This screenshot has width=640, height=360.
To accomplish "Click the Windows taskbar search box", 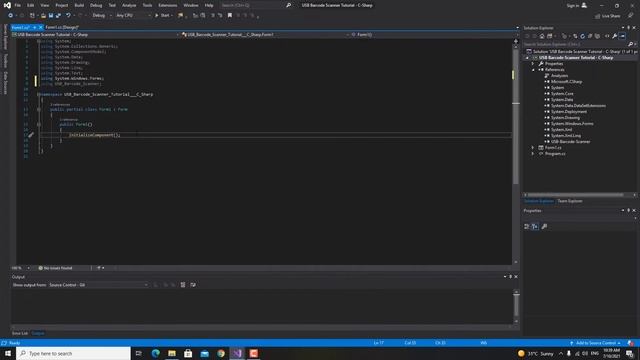I will coord(73,353).
